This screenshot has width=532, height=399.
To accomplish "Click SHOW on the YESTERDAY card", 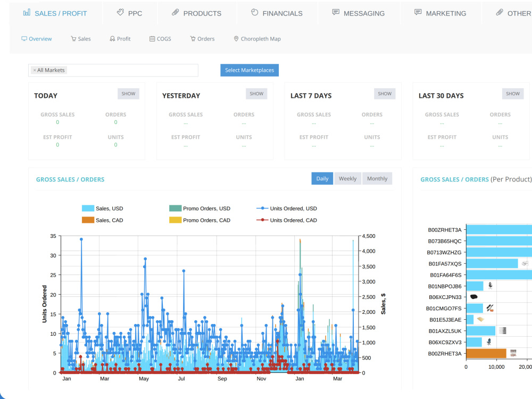I will (x=256, y=94).
